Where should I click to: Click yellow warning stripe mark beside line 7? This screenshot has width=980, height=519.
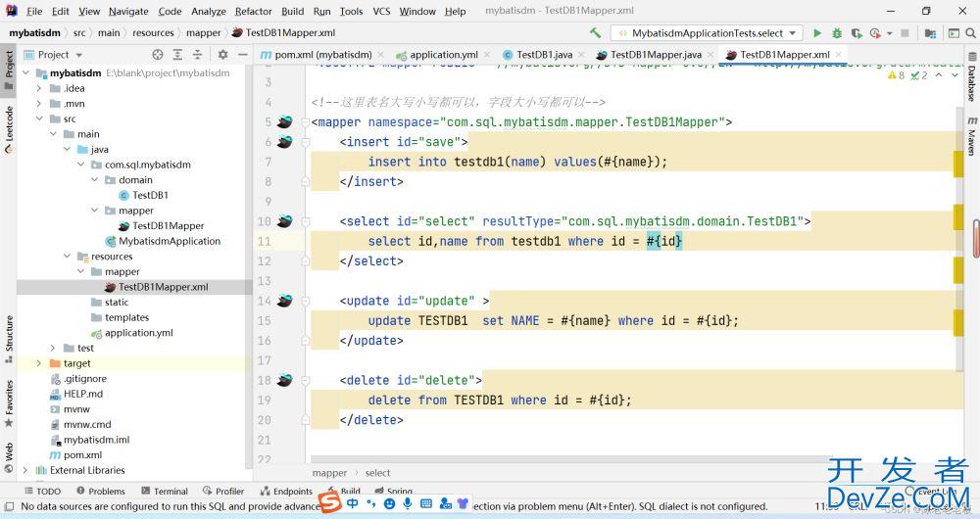(x=958, y=164)
